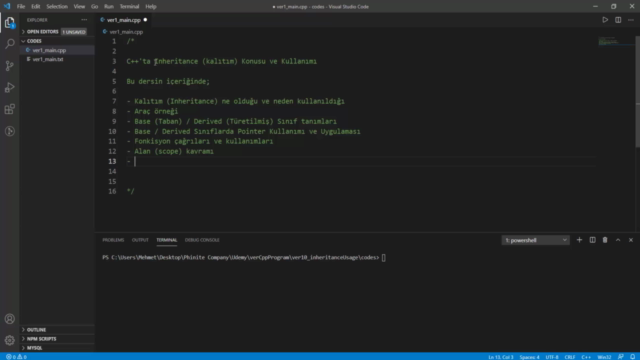Screen dimensions: 640x360
Task: Click the editor vertical scrollbar
Action: point(638,92)
